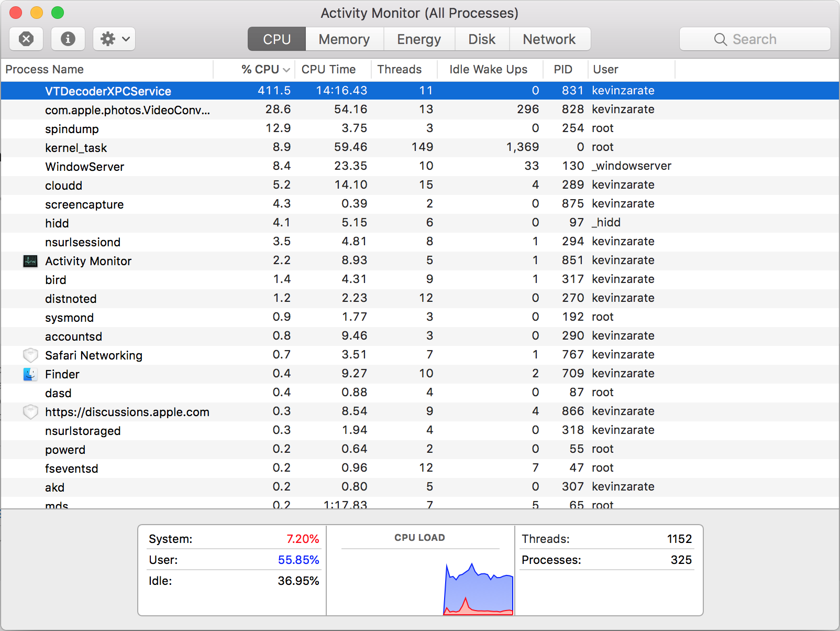Click the Finder icon beside Finder process
Image resolution: width=840 pixels, height=631 pixels.
[30, 374]
